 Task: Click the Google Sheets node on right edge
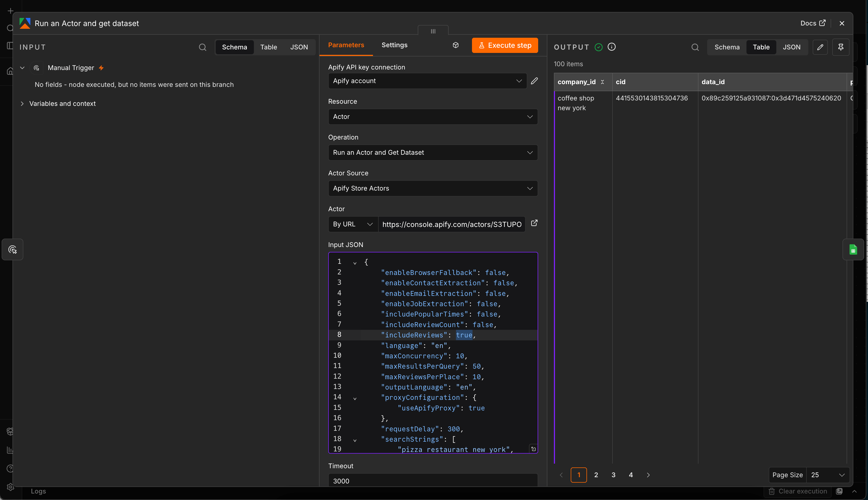[853, 249]
